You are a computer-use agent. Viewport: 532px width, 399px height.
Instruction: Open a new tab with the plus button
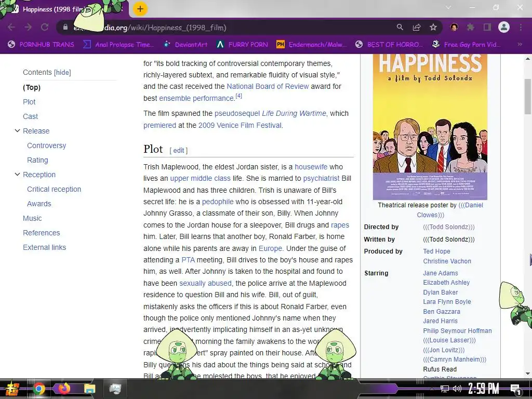pyautogui.click(x=140, y=9)
